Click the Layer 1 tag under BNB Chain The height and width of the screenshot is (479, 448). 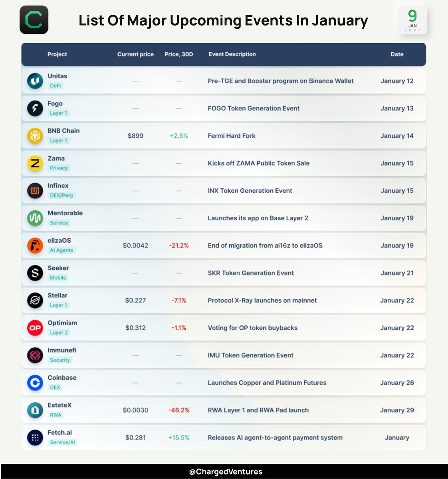[59, 141]
